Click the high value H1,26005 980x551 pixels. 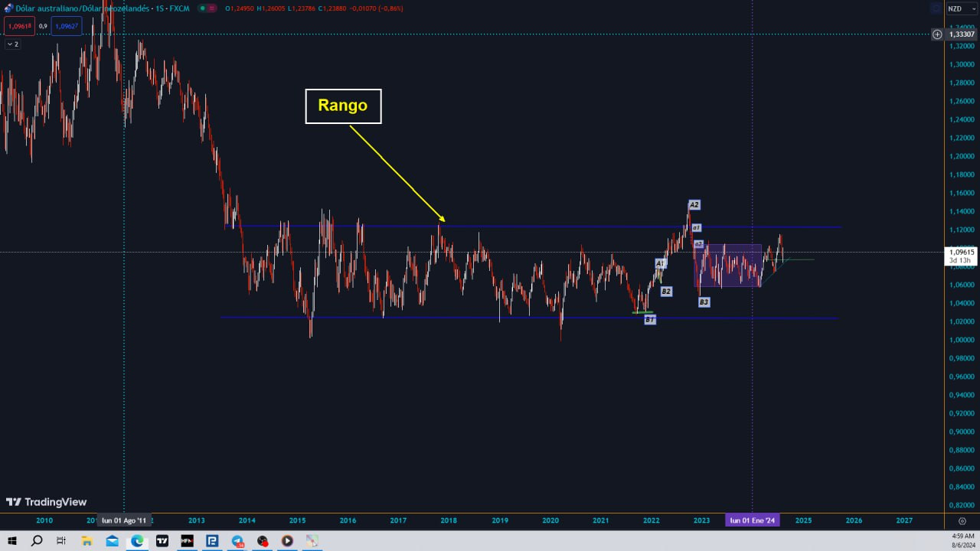[x=269, y=8]
